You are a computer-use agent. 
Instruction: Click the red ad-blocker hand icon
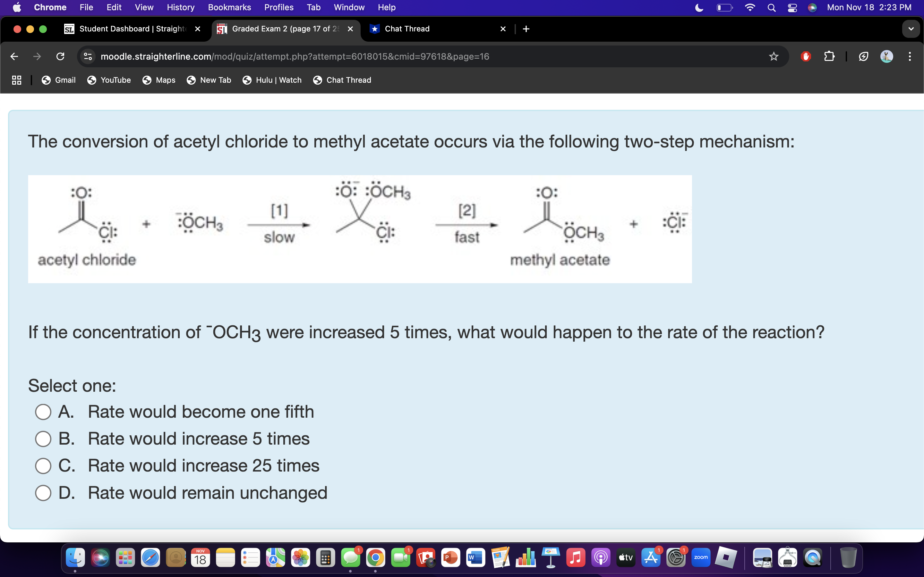(x=806, y=56)
